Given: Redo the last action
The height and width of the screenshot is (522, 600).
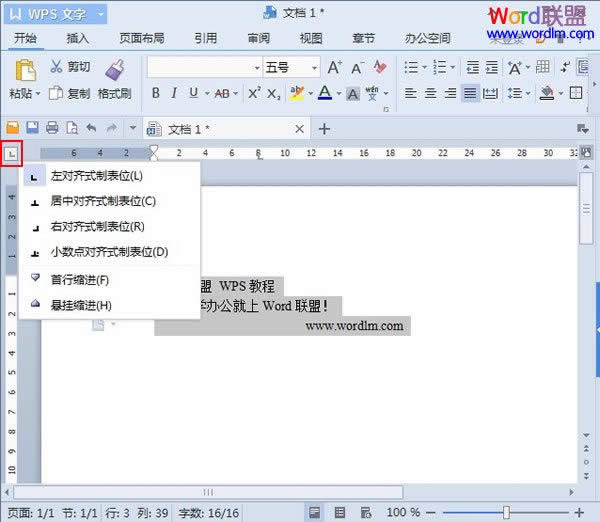Looking at the screenshot, I should click(111, 127).
